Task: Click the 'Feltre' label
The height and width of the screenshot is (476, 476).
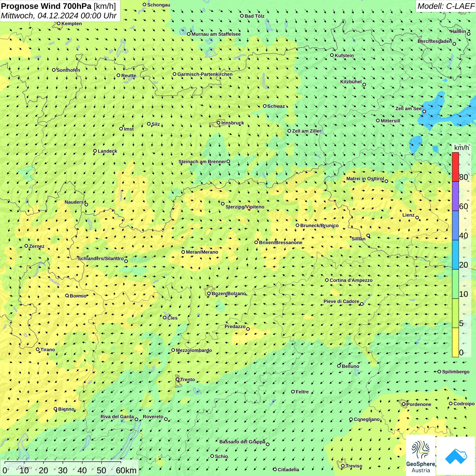Action: click(x=302, y=392)
